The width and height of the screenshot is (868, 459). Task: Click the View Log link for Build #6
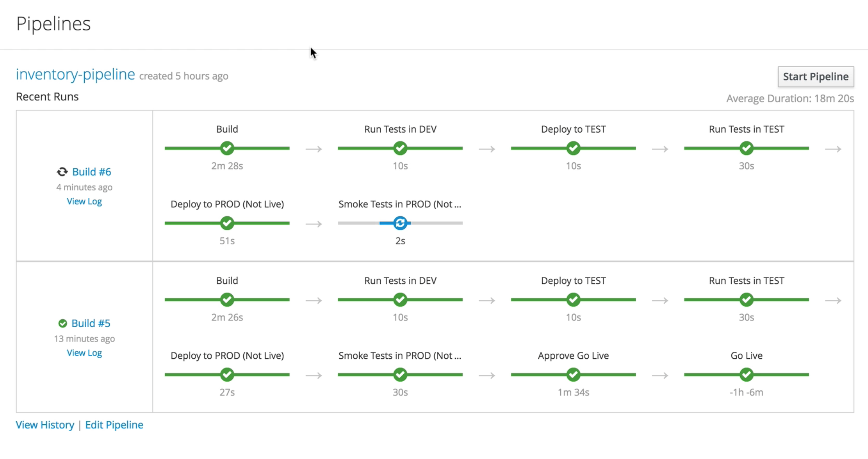pos(84,201)
